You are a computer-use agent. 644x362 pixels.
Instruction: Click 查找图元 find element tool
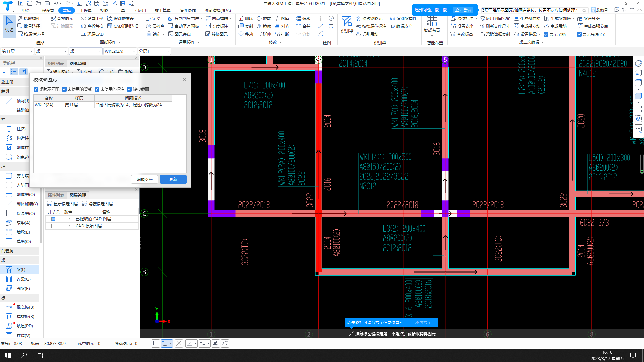click(62, 18)
